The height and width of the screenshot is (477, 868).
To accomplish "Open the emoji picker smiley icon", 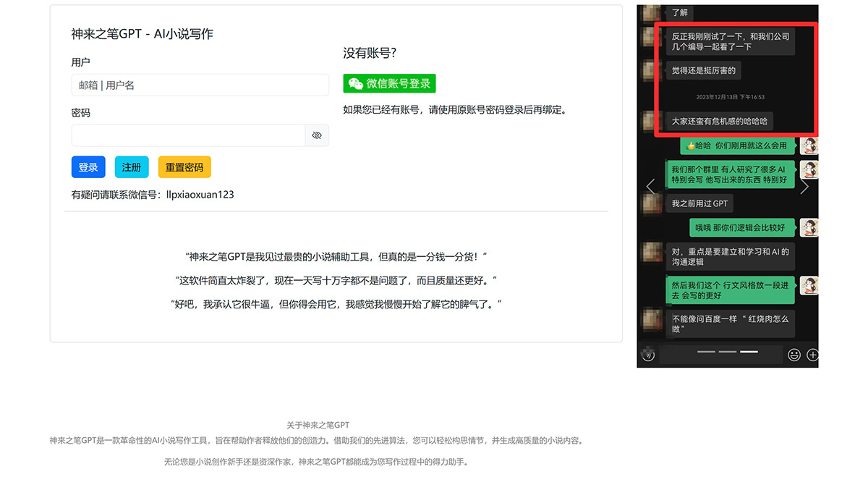I will [793, 354].
